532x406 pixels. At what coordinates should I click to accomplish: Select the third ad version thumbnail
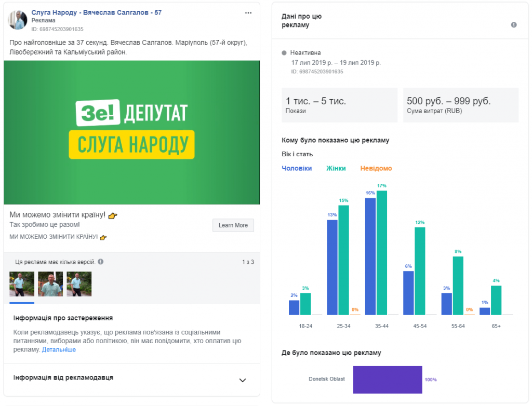click(x=79, y=284)
